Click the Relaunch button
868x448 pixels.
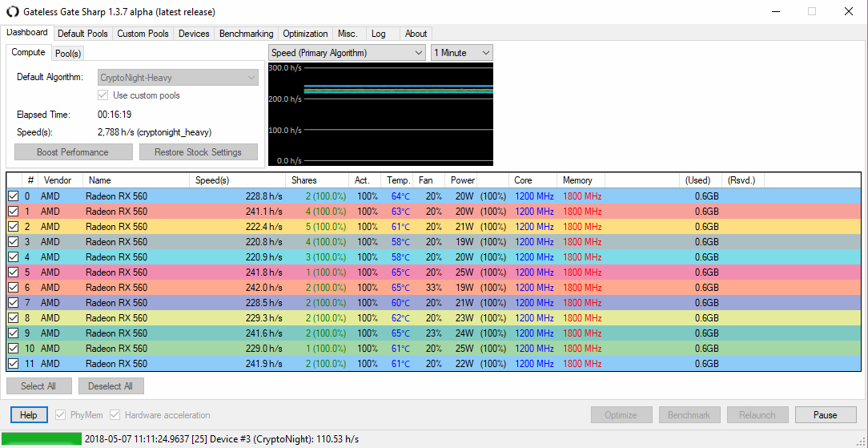(757, 415)
